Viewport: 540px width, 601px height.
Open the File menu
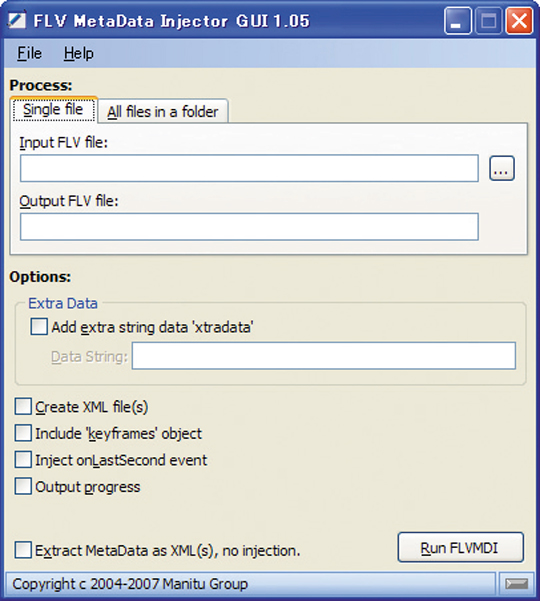coord(29,53)
